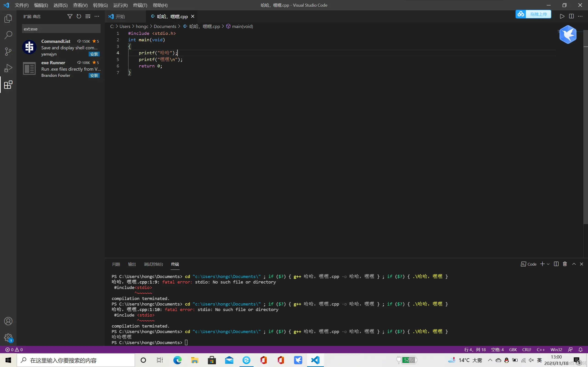Refresh the extensions list
This screenshot has height=367, width=588.
click(x=79, y=16)
